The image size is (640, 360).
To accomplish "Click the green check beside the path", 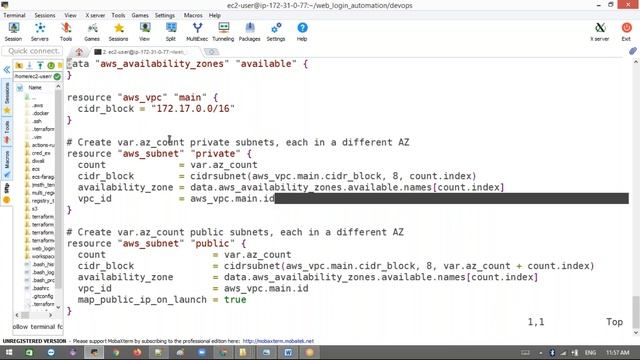I will point(57,76).
